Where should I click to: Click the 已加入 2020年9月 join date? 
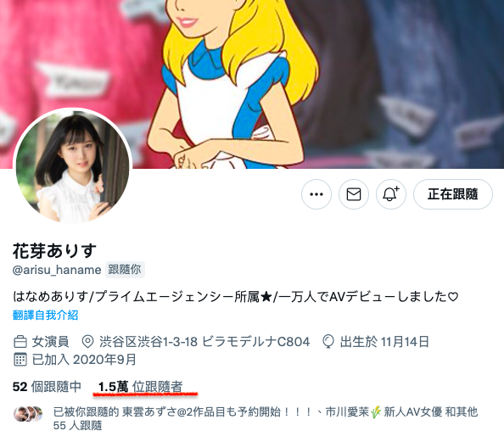[x=84, y=360]
